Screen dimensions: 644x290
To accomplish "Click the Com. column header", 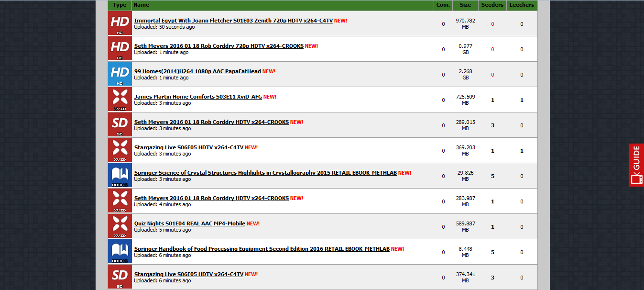I will click(x=443, y=5).
